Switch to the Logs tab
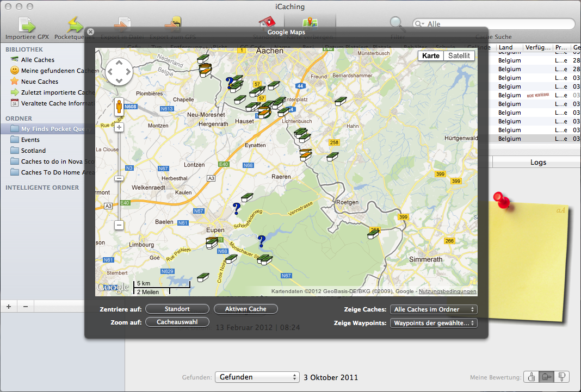 (537, 162)
